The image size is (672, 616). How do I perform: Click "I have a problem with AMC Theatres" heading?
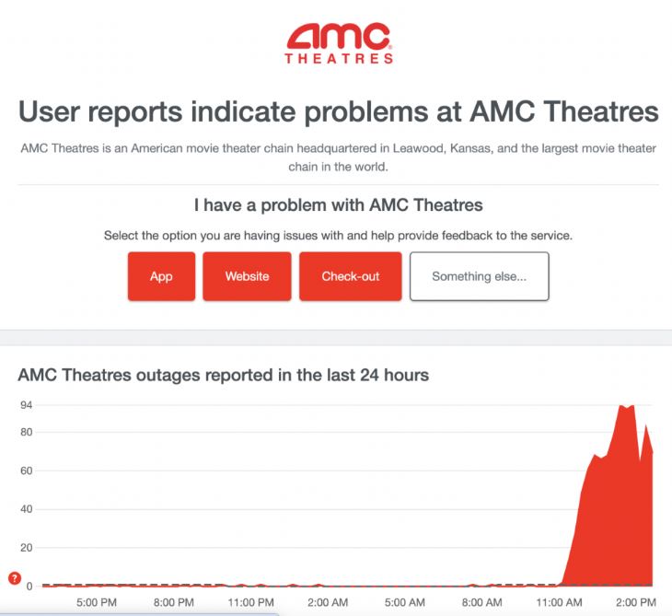point(338,204)
